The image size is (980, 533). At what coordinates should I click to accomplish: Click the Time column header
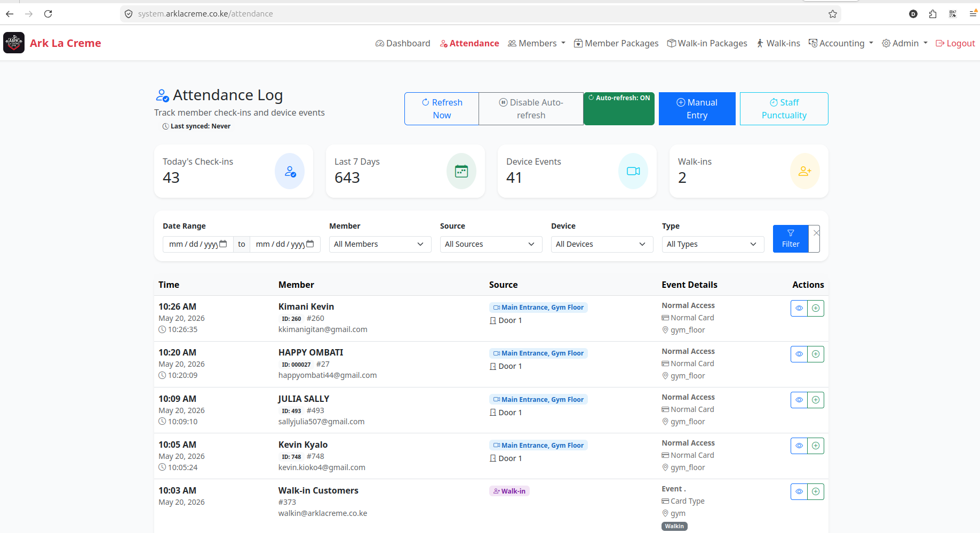[x=169, y=285]
